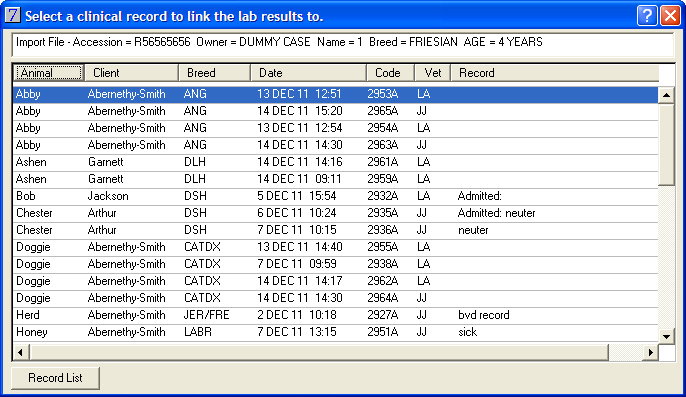The width and height of the screenshot is (686, 397).
Task: Click the help question mark icon
Action: pos(647,16)
